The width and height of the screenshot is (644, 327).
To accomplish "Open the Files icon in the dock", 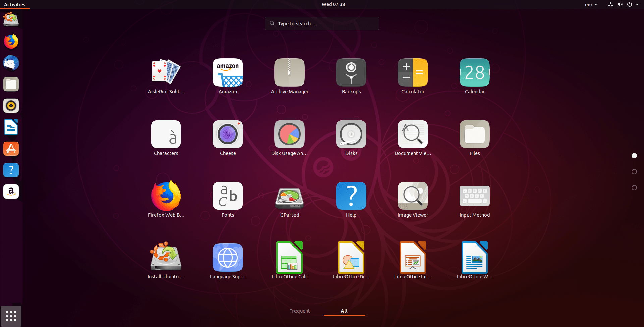I will 11,84.
